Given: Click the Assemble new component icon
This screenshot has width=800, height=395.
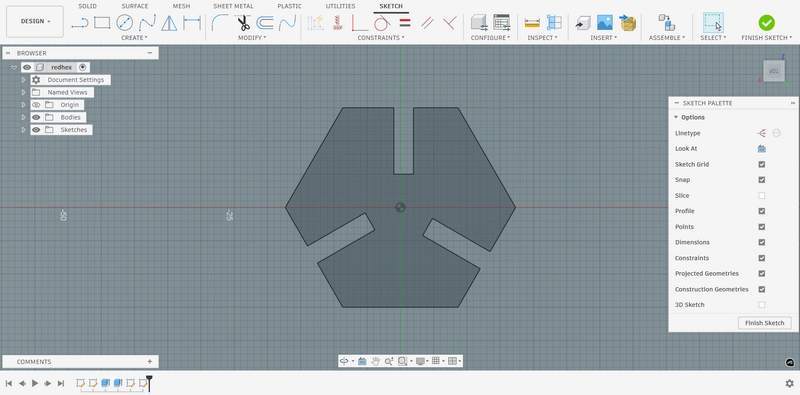Looking at the screenshot, I should (667, 22).
